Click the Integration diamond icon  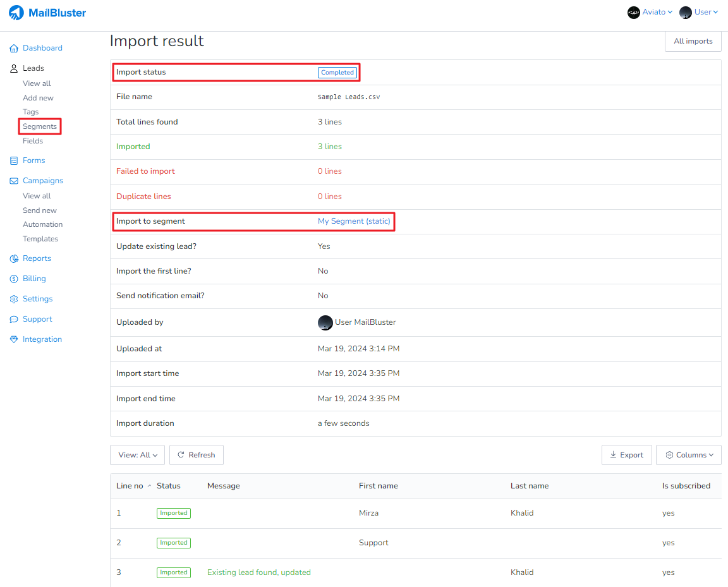pos(14,339)
